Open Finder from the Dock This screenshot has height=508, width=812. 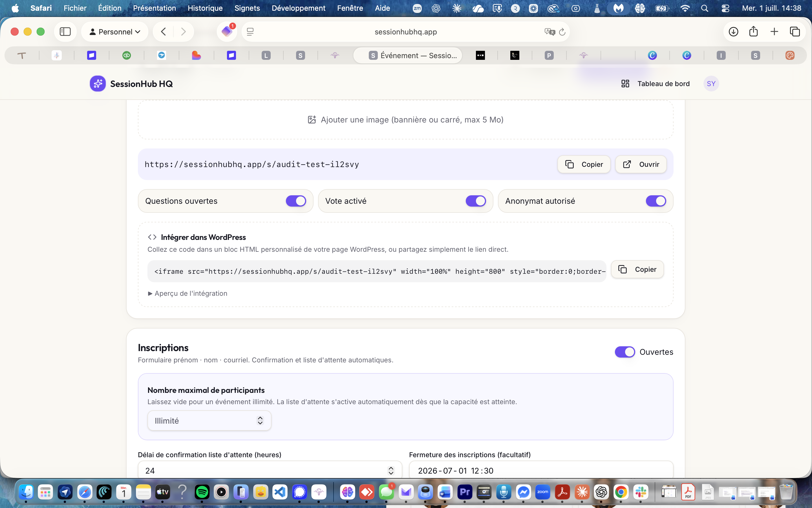click(26, 492)
